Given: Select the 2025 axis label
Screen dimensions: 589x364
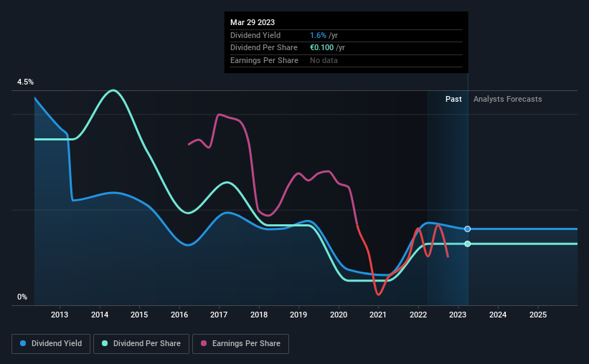Looking at the screenshot, I should pyautogui.click(x=538, y=315).
